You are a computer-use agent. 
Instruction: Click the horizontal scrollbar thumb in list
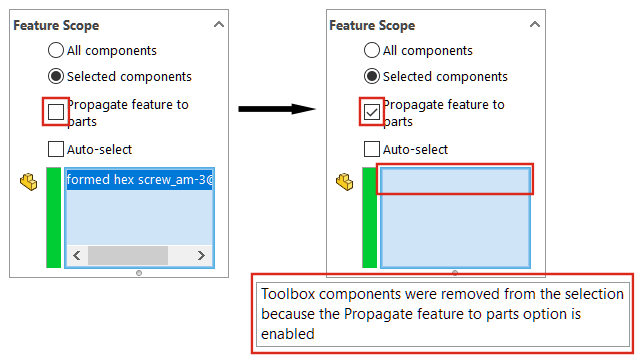[128, 256]
